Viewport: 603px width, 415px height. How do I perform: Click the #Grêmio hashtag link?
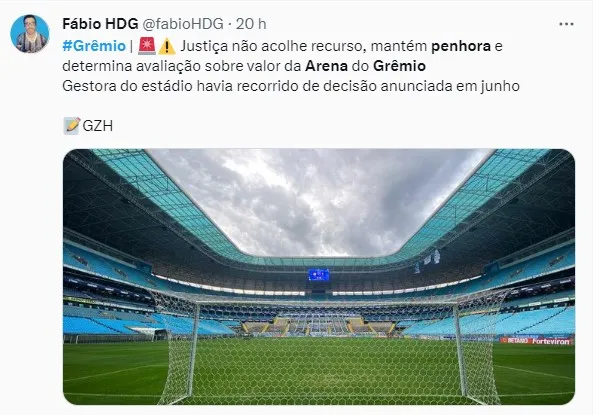[94, 46]
